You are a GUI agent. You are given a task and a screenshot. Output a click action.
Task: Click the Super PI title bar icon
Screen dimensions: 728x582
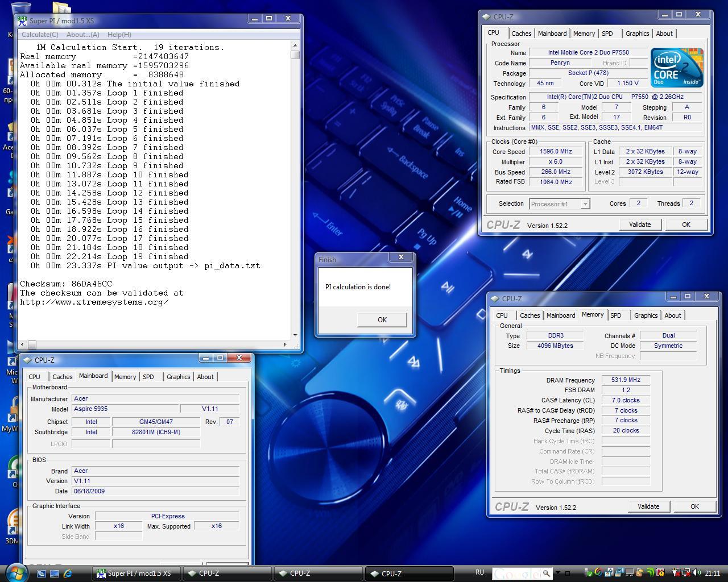[x=22, y=20]
